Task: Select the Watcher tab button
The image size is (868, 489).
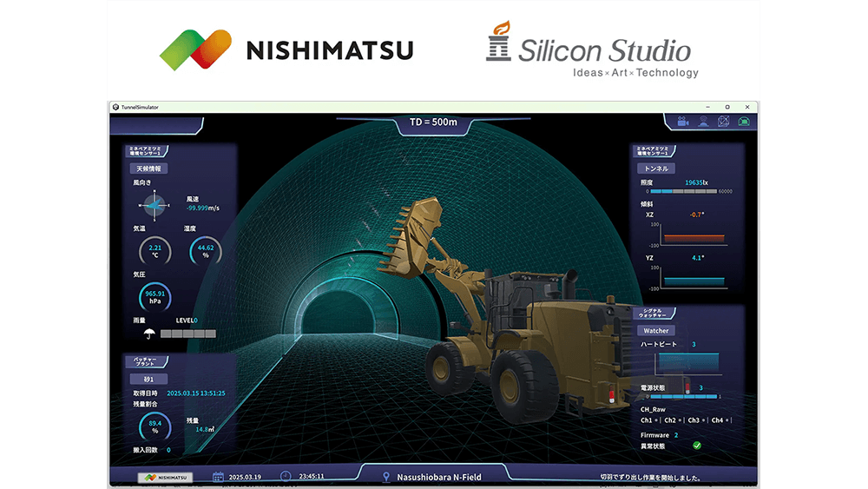Action: pos(656,331)
